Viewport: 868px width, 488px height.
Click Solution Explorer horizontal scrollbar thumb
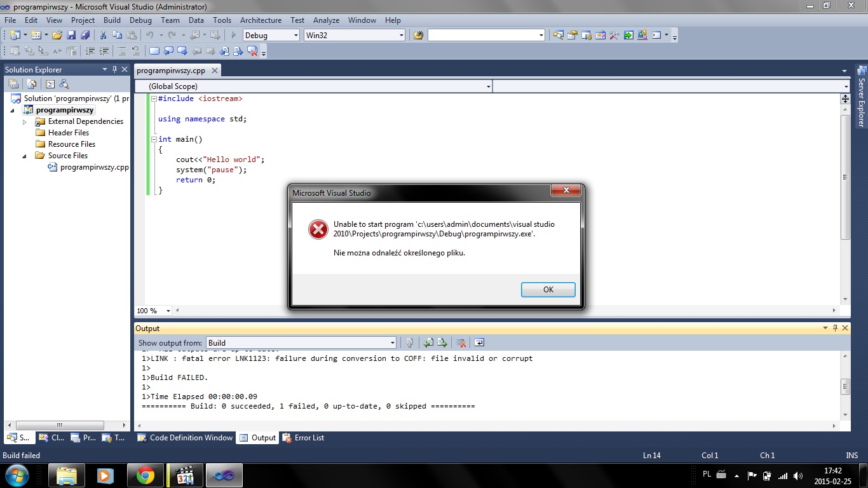[59, 425]
